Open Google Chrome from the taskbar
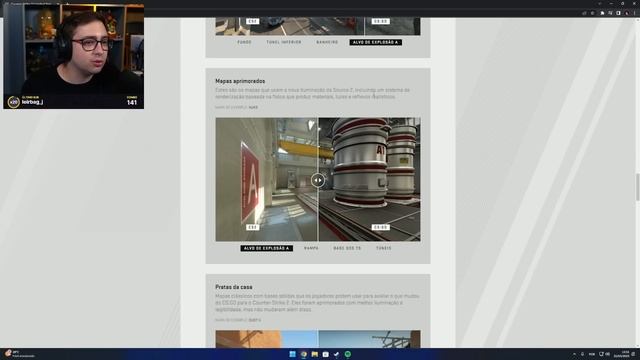Image resolution: width=640 pixels, height=360 pixels. click(303, 354)
